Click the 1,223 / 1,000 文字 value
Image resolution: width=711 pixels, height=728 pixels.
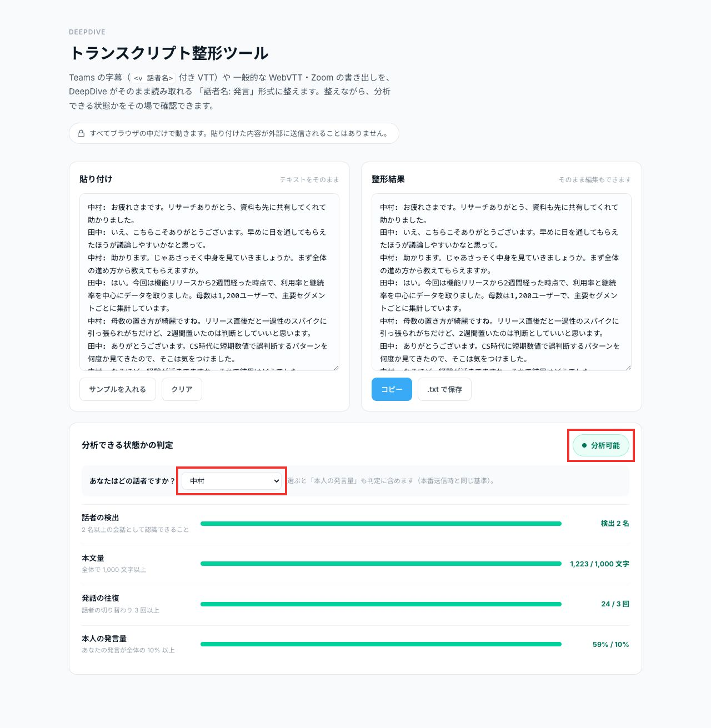(599, 564)
